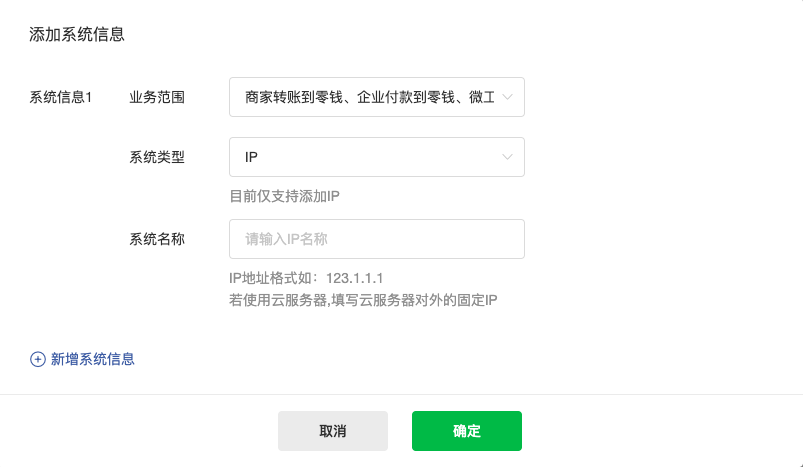Click the 新增系统信息 link text
Viewport: 803px width, 467px height.
click(x=93, y=359)
